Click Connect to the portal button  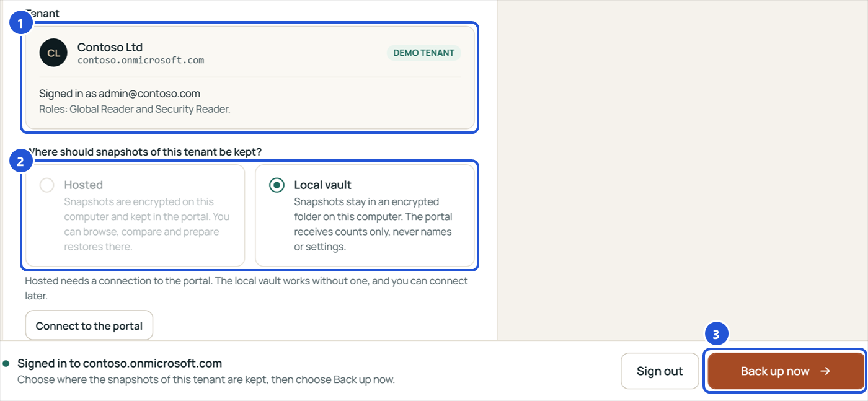[89, 326]
